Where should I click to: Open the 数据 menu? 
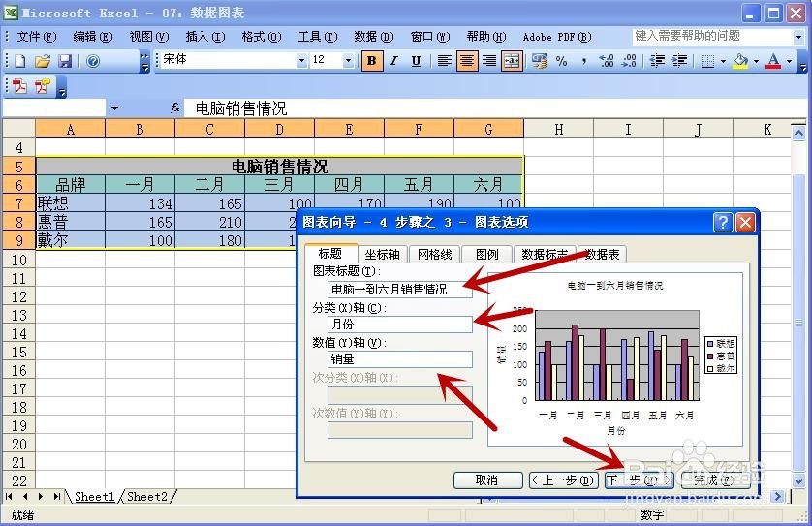(x=373, y=37)
